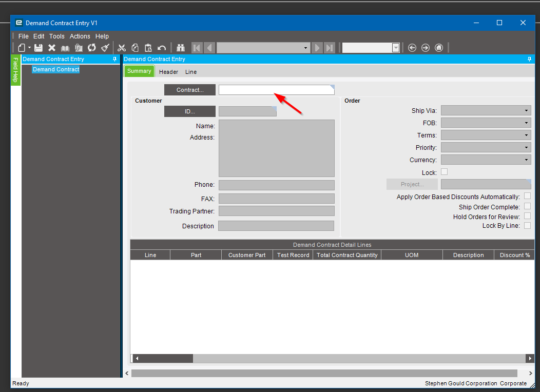Open the Actions menu
The image size is (540, 392).
pyautogui.click(x=80, y=36)
